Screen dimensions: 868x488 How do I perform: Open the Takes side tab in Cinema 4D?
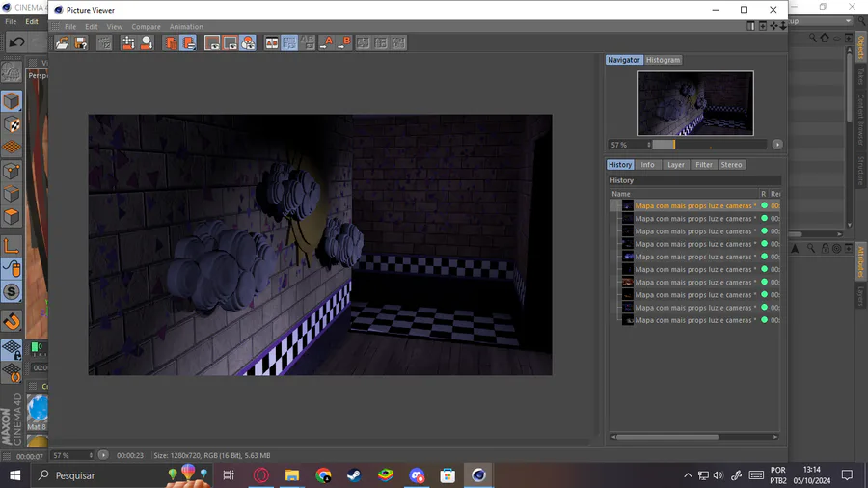[x=861, y=76]
